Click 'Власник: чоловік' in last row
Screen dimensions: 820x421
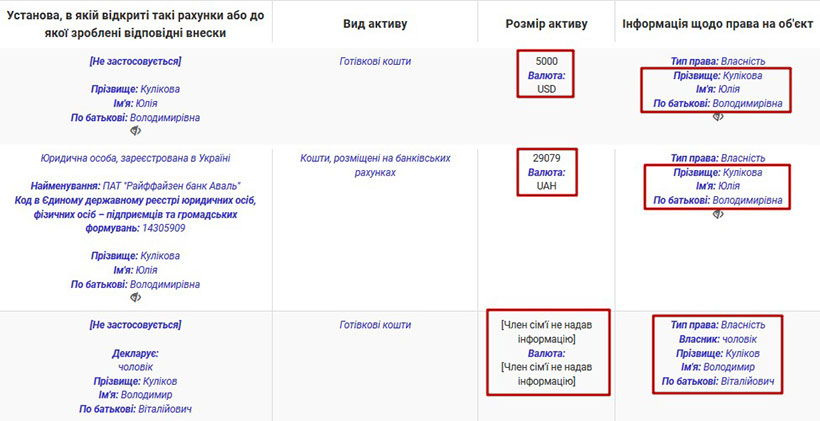pos(717,339)
